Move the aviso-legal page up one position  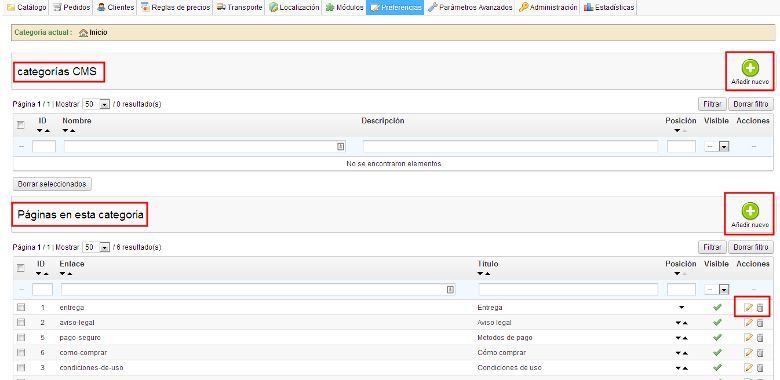[x=685, y=323]
